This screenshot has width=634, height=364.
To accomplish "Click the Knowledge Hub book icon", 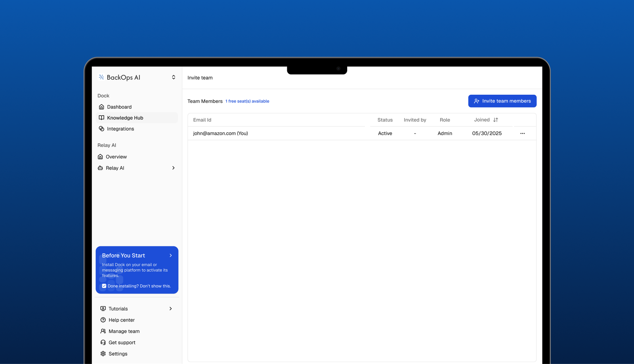I will coord(101,118).
